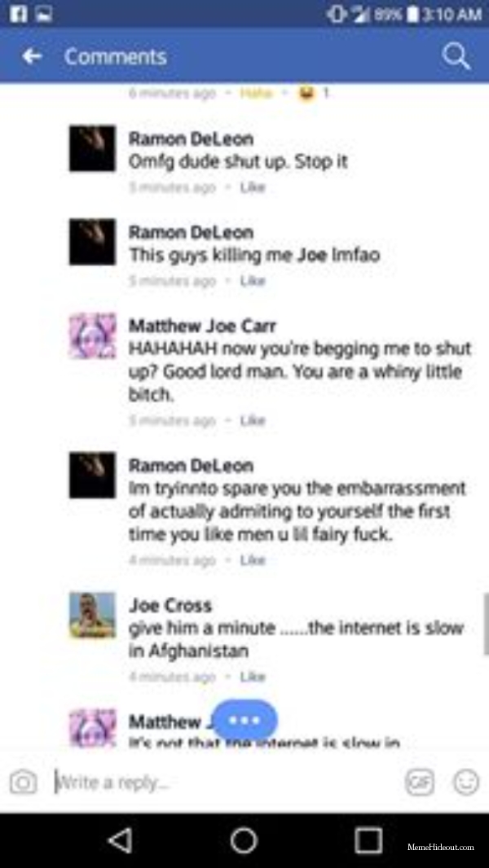Tap the Android home circle

click(244, 840)
